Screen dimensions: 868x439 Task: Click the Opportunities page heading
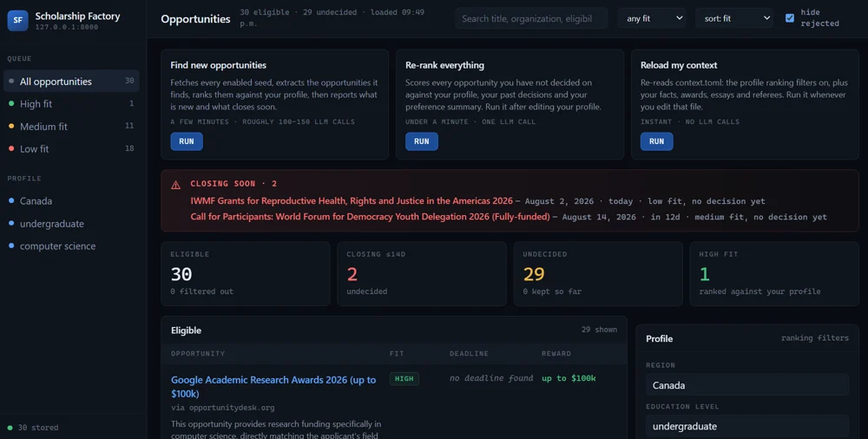(195, 19)
